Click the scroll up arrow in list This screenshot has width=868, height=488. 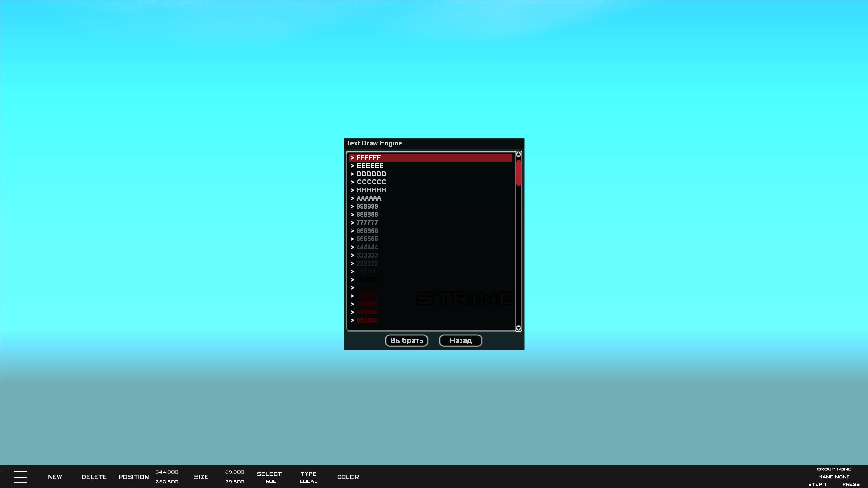[x=519, y=155]
